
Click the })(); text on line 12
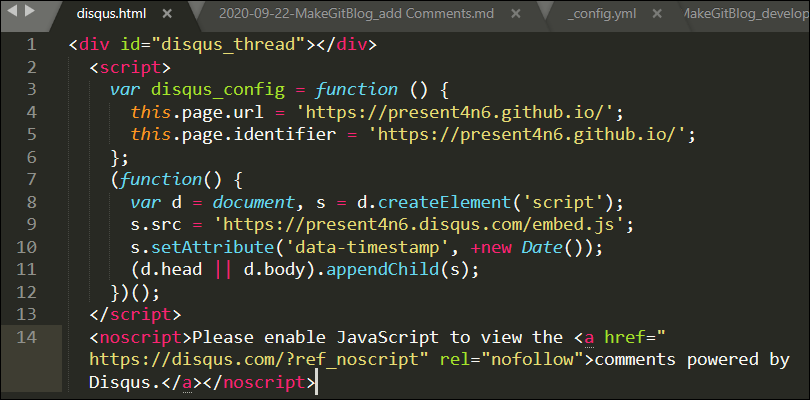135,293
